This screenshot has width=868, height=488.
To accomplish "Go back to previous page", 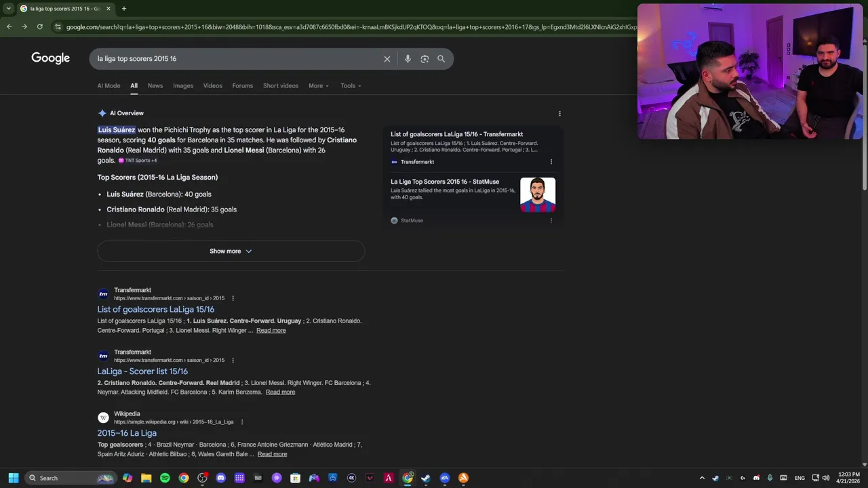I will [9, 26].
